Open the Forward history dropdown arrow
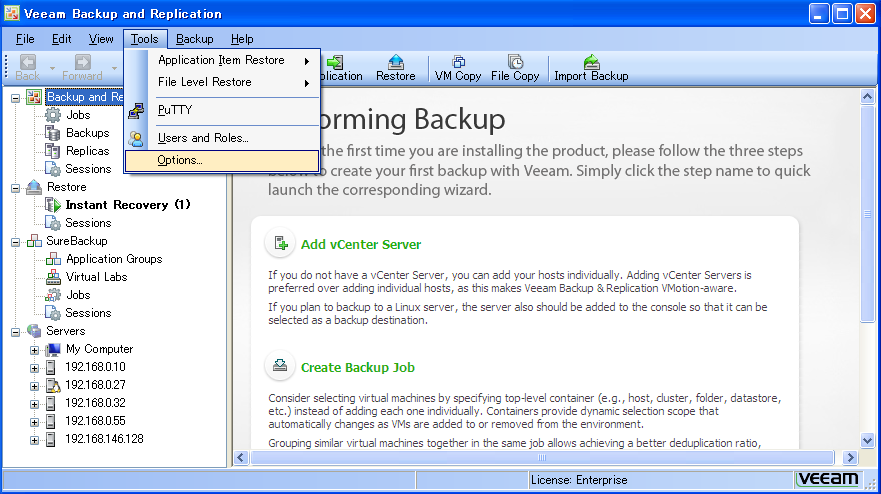Image resolution: width=881 pixels, height=494 pixels. click(114, 69)
